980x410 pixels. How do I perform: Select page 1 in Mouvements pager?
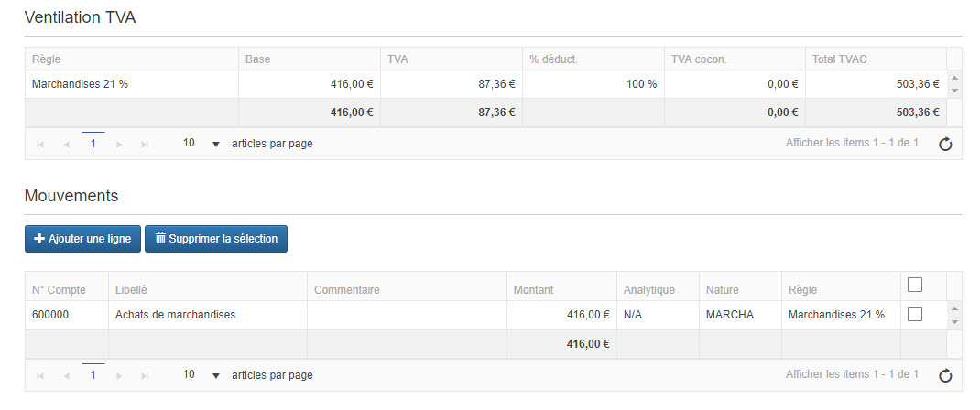(x=93, y=375)
